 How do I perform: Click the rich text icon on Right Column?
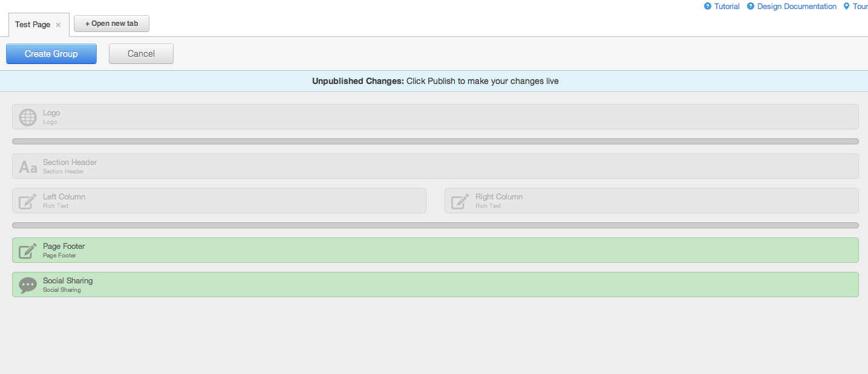[458, 201]
